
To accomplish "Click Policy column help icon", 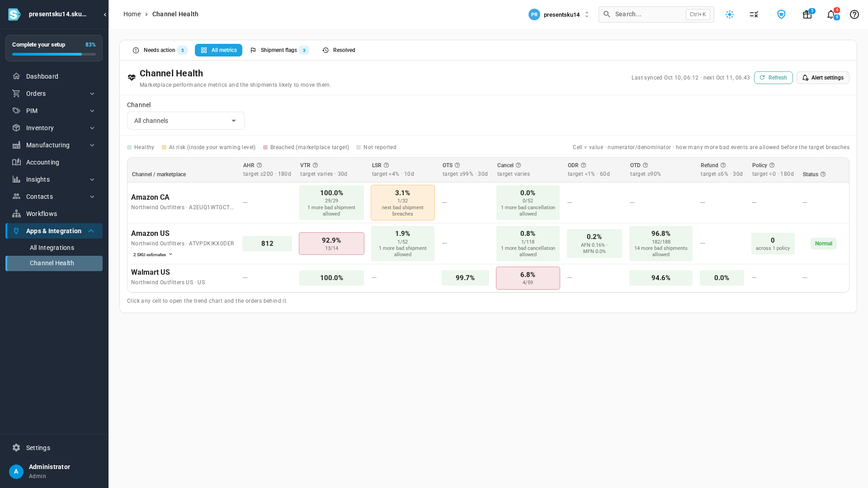I will (x=772, y=165).
